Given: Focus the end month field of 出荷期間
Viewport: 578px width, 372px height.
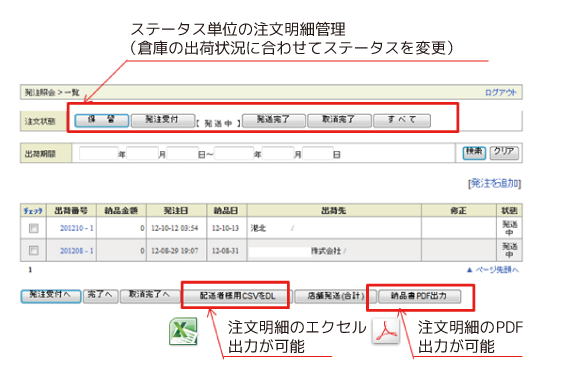Looking at the screenshot, I should click(278, 153).
